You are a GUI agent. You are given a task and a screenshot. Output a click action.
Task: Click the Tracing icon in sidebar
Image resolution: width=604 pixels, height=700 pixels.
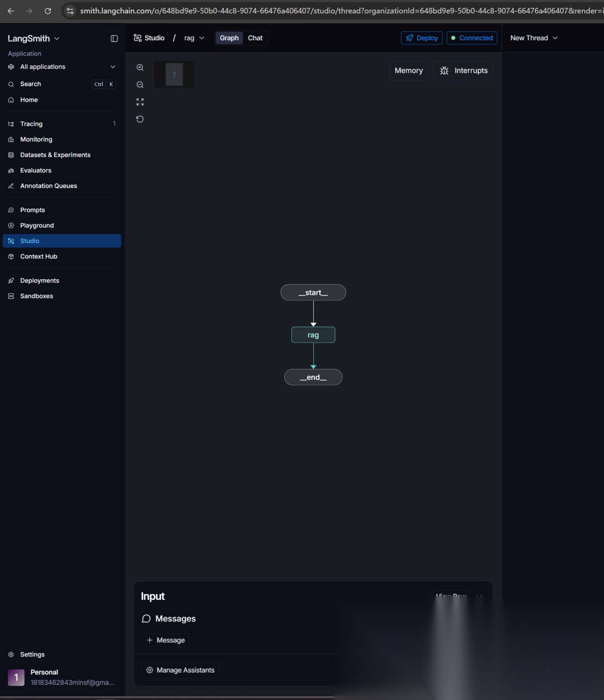coord(11,124)
